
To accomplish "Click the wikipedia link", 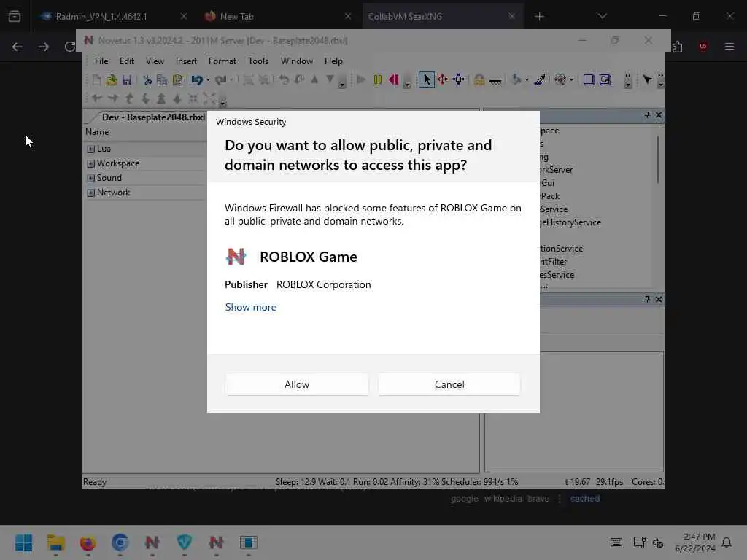I will 503,499.
